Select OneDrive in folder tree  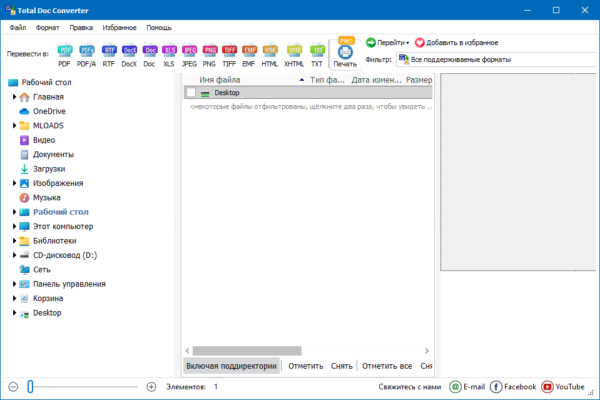(x=49, y=111)
